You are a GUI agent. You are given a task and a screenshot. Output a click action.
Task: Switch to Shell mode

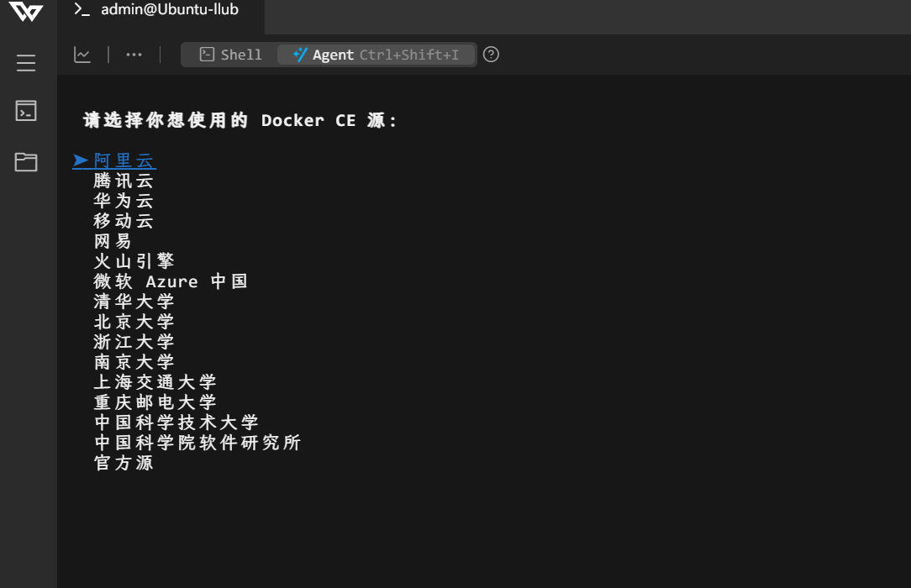(x=230, y=55)
